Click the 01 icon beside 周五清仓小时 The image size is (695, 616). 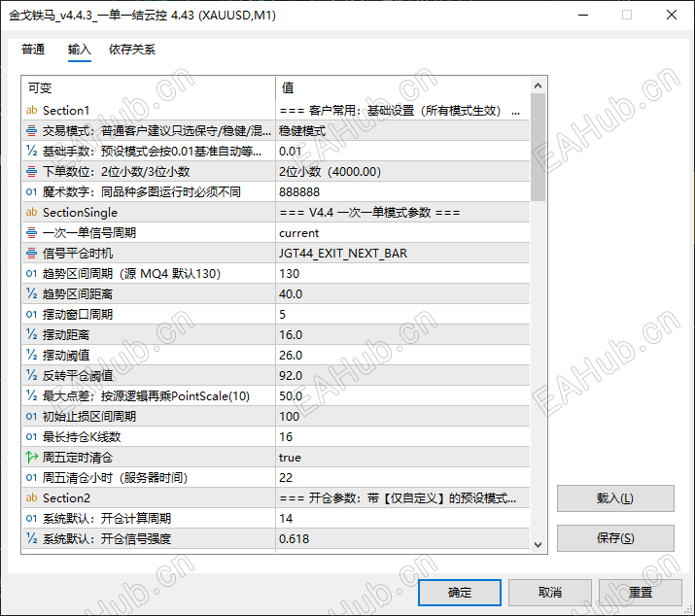[x=31, y=477]
